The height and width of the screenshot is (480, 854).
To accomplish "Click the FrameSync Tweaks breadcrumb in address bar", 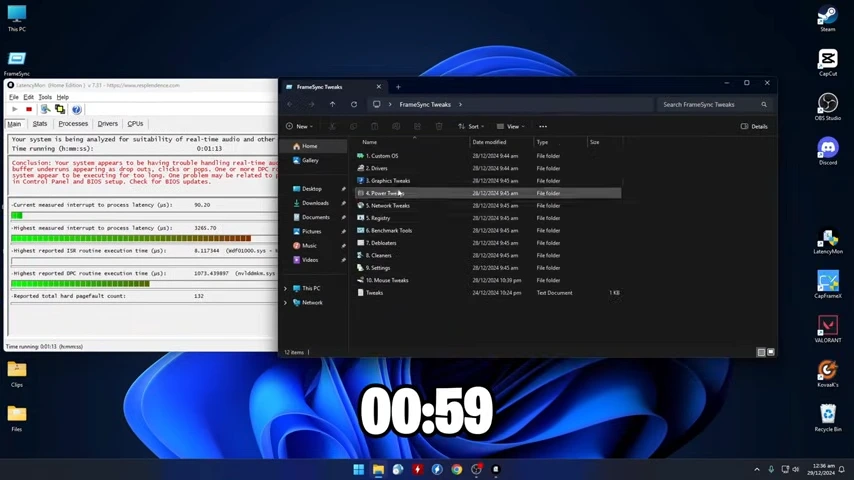I will [425, 105].
